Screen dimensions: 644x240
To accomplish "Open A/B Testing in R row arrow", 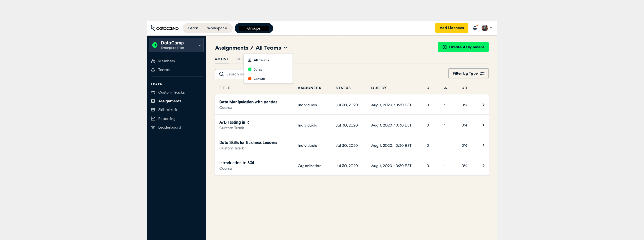I will [x=483, y=125].
